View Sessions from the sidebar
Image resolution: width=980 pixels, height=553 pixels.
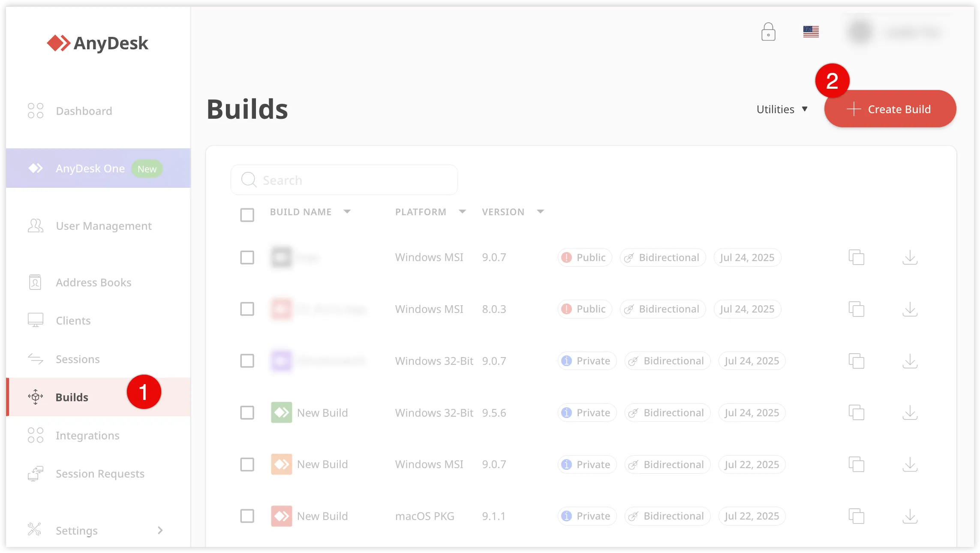(78, 359)
